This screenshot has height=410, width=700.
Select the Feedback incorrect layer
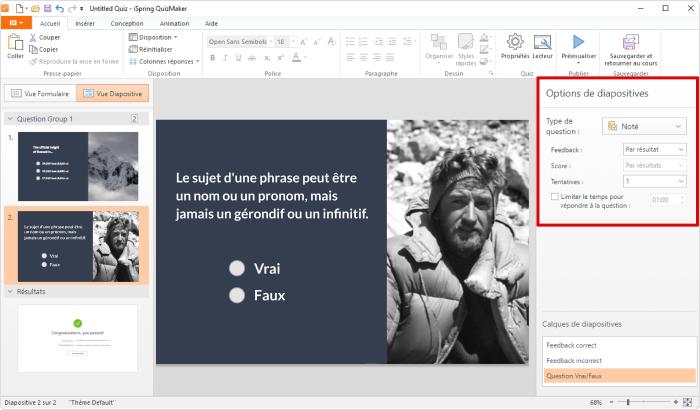pyautogui.click(x=620, y=360)
